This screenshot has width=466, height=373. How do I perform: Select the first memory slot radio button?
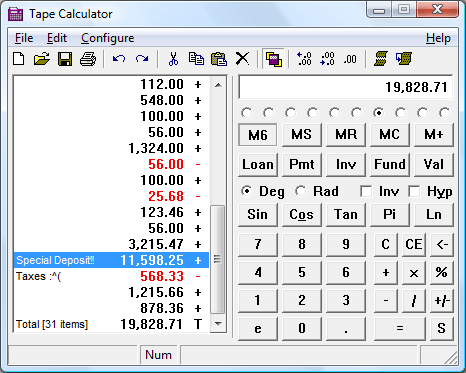click(x=247, y=113)
